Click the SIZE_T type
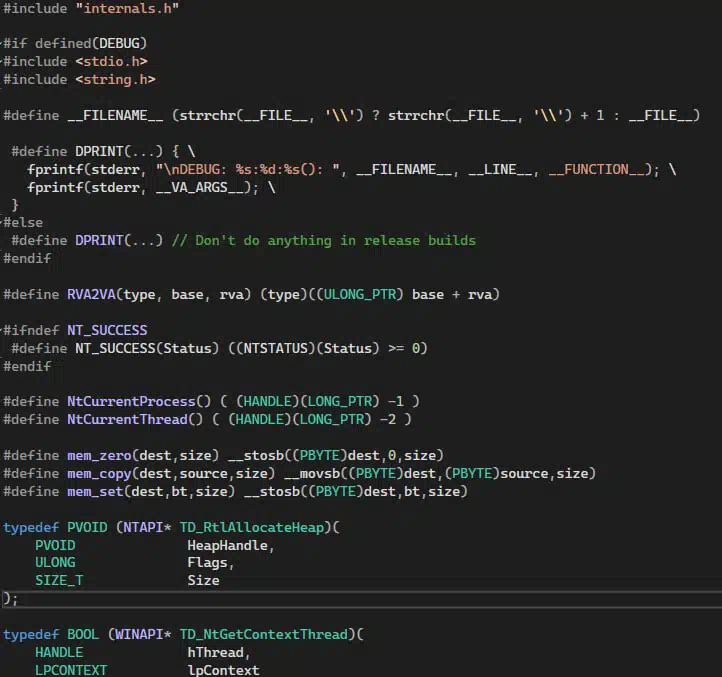The height and width of the screenshot is (677, 722). 59,580
